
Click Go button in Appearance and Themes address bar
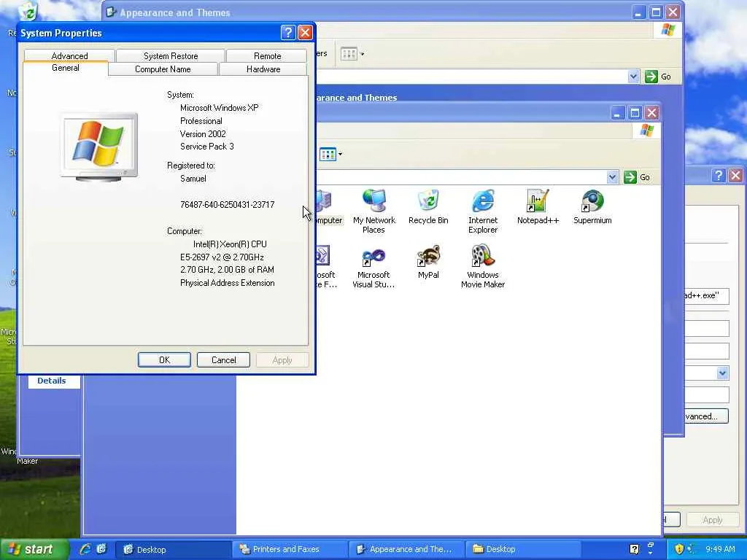click(x=659, y=77)
